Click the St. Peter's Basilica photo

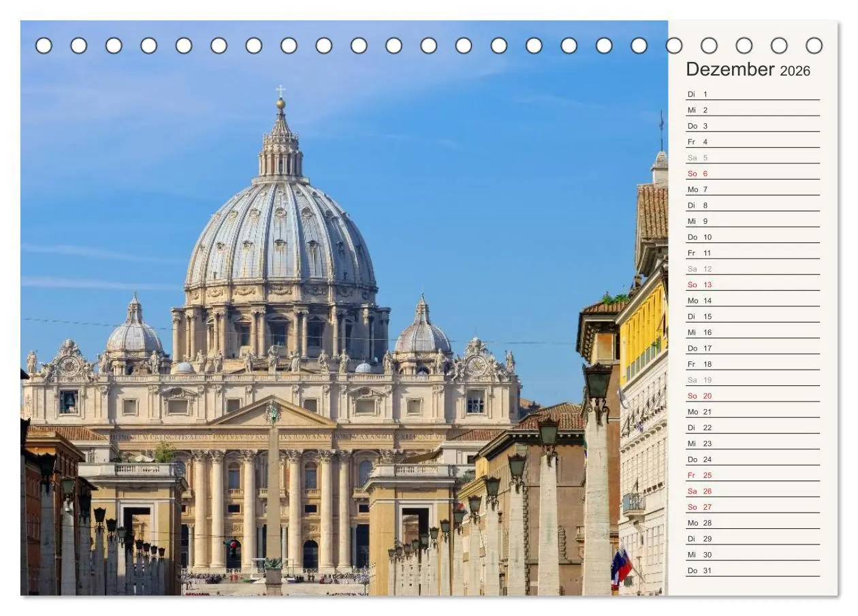(344, 308)
